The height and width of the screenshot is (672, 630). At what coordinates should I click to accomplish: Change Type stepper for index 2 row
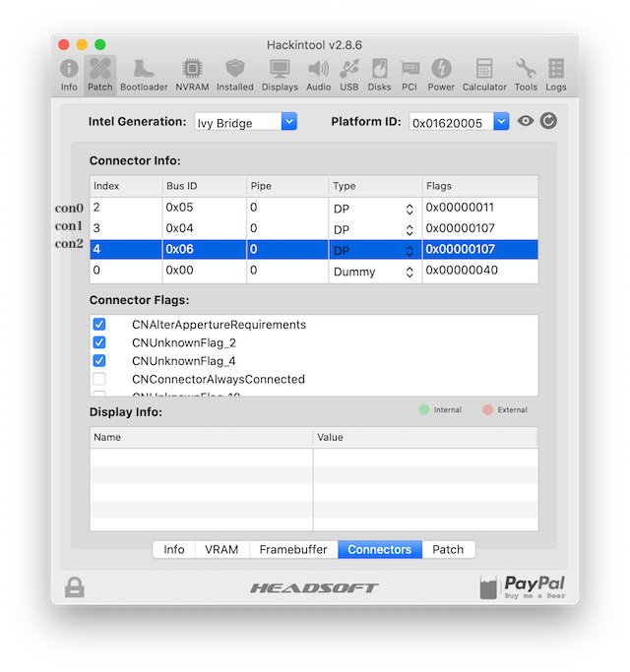409,210
